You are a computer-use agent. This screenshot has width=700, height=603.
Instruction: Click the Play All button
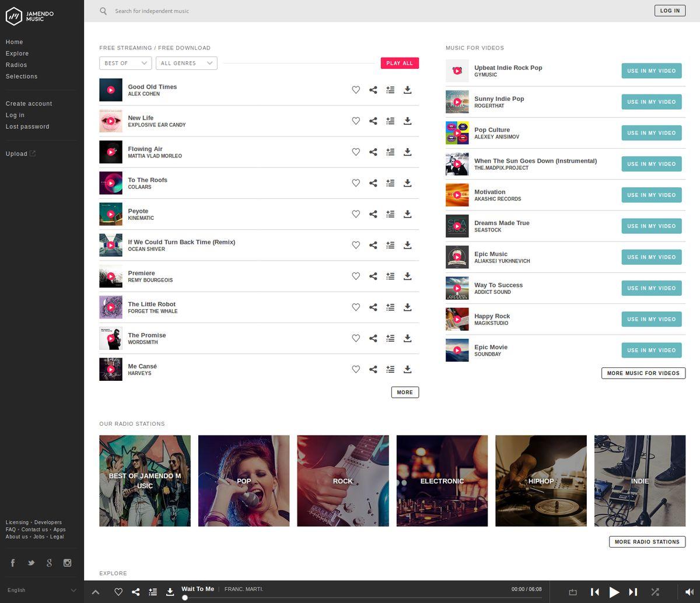tap(400, 63)
